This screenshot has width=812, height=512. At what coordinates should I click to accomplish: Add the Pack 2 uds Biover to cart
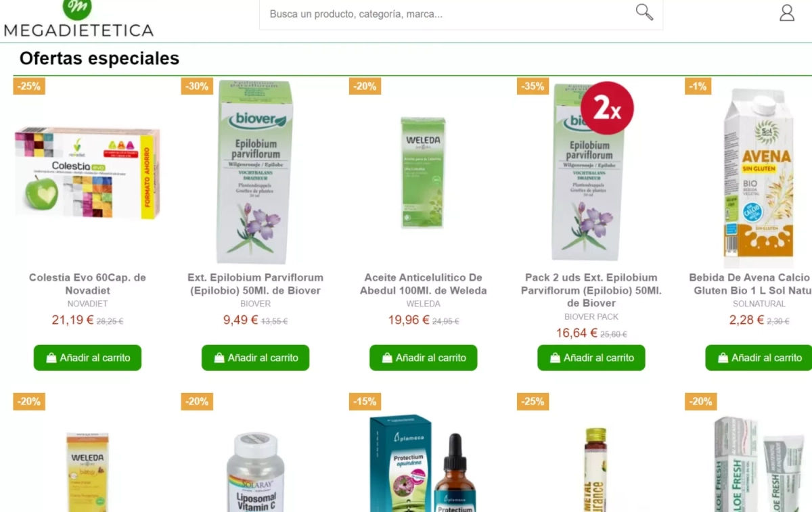click(x=591, y=358)
